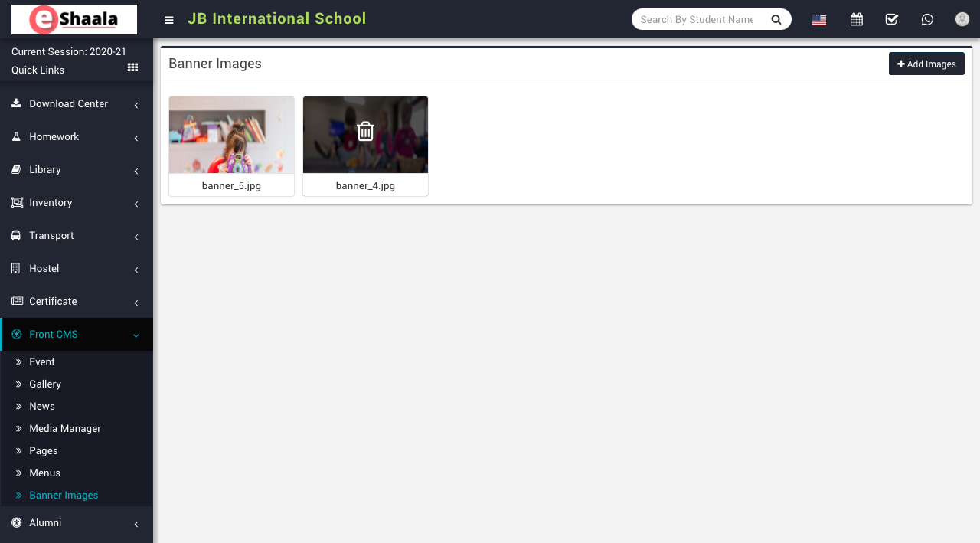
Task: Select the banner_5.jpg thumbnail
Action: point(231,135)
